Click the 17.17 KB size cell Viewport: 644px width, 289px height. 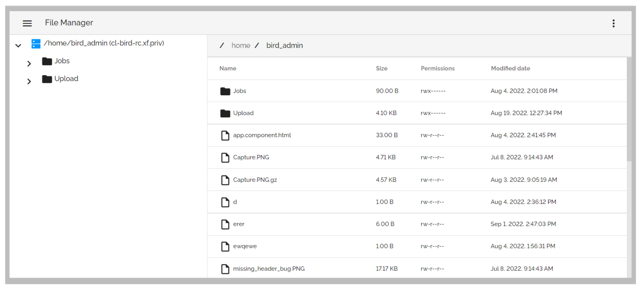(x=387, y=269)
